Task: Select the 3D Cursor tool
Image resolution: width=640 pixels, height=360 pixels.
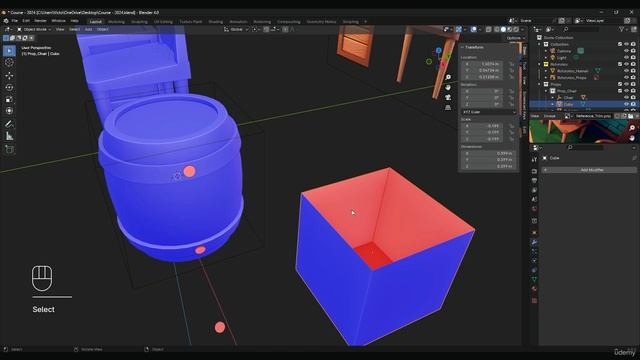Action: point(9,62)
